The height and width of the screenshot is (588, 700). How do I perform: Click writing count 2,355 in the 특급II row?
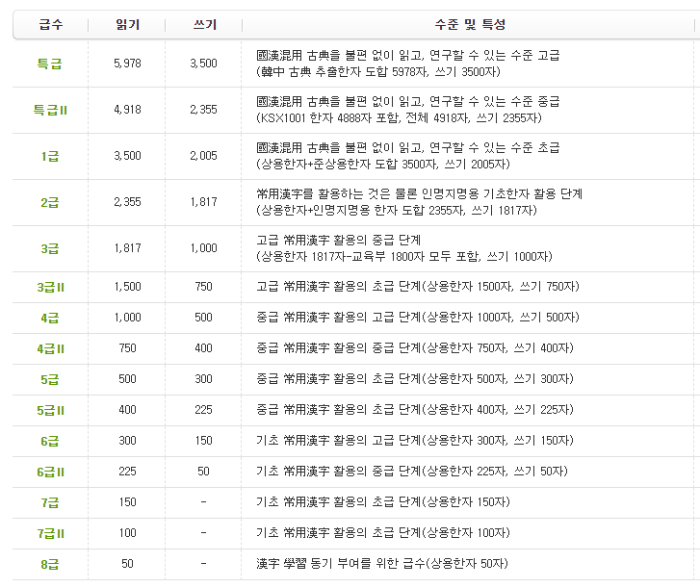(203, 110)
